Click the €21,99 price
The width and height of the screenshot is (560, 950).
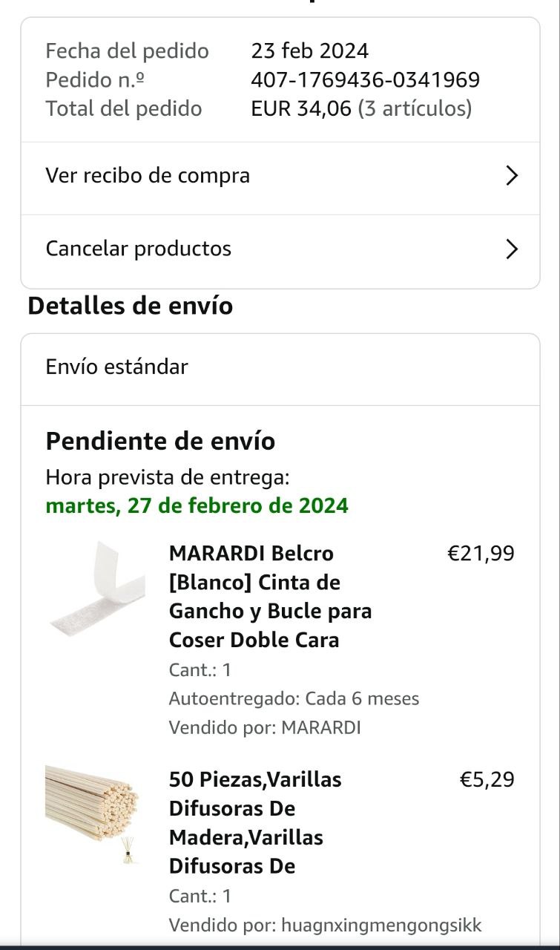click(x=481, y=554)
